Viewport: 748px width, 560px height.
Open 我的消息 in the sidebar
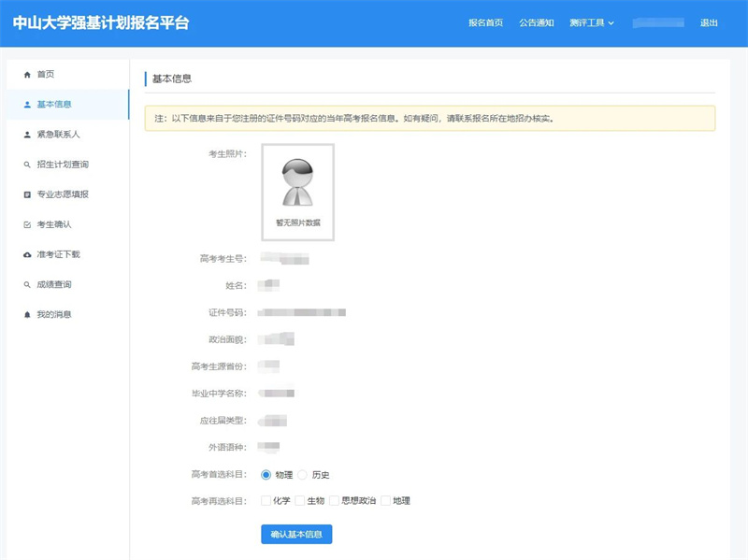67,315
